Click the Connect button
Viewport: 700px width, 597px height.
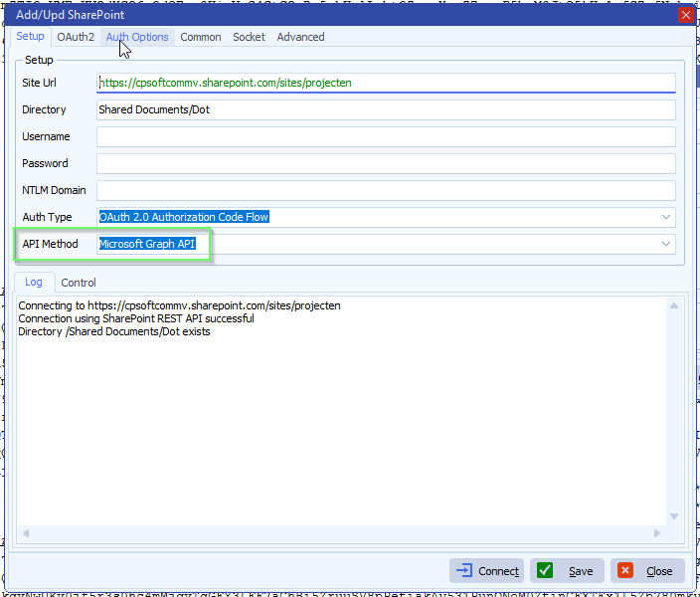pos(486,571)
